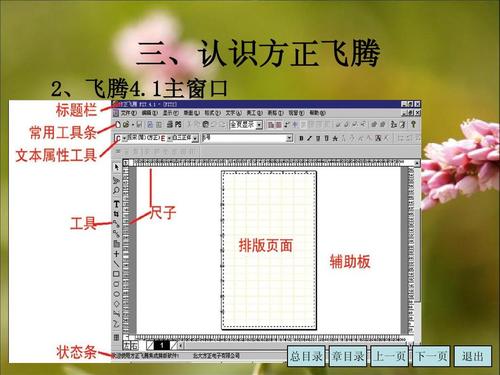The image size is (500, 375).
Task: Click the new document toolbar icon
Action: (118, 125)
